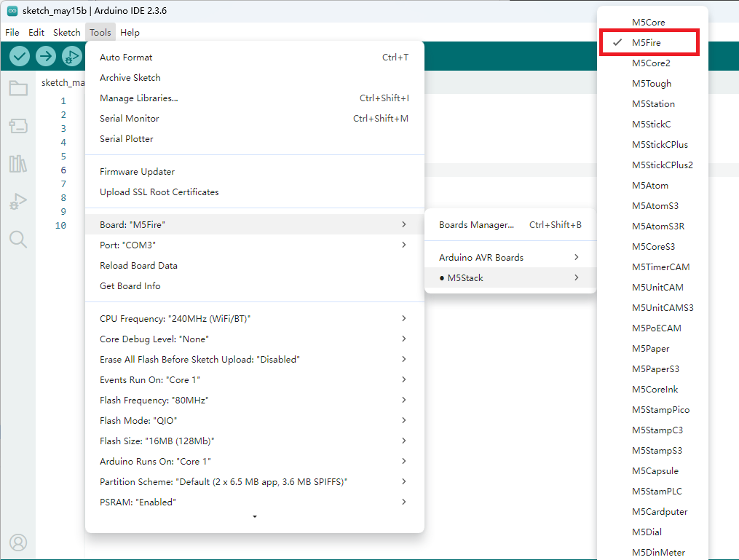Open the Help menu
The image size is (739, 560).
[x=130, y=33]
